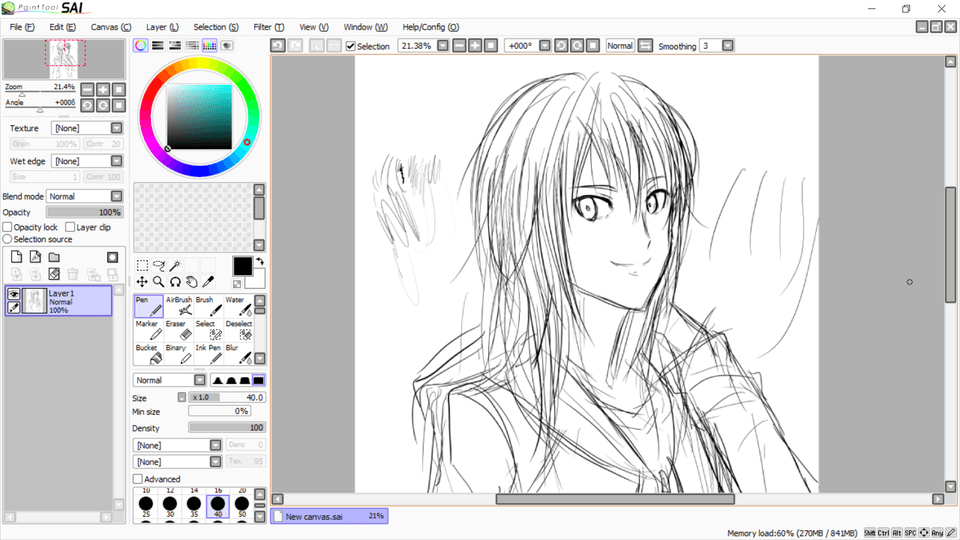960x540 pixels.
Task: Open the Smoothing level dropdown
Action: (x=728, y=46)
